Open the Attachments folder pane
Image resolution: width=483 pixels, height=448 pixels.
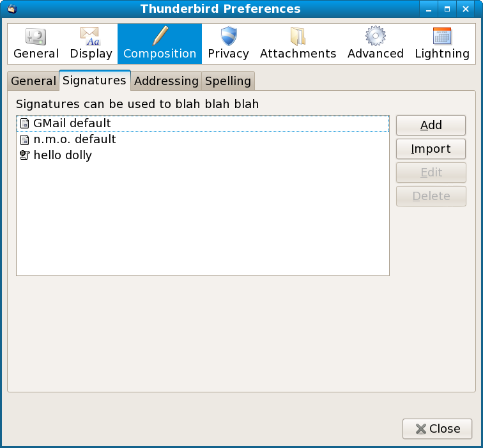coord(298,43)
